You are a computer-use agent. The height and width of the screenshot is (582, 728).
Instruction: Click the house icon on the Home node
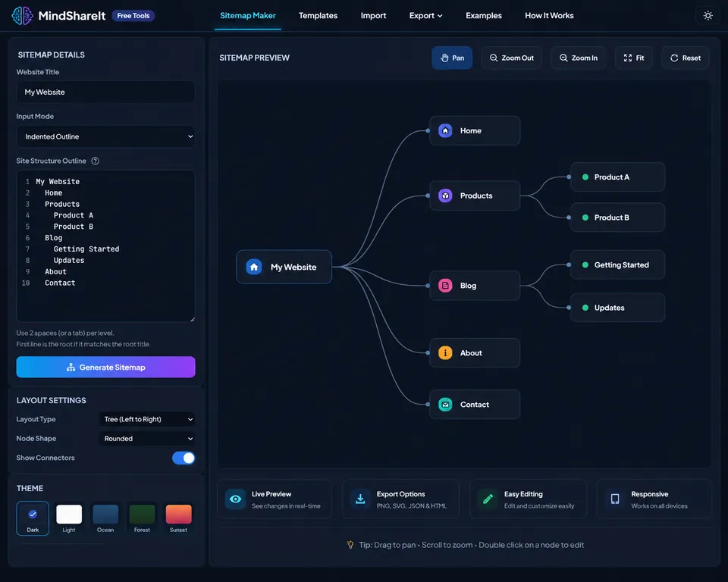click(x=445, y=131)
